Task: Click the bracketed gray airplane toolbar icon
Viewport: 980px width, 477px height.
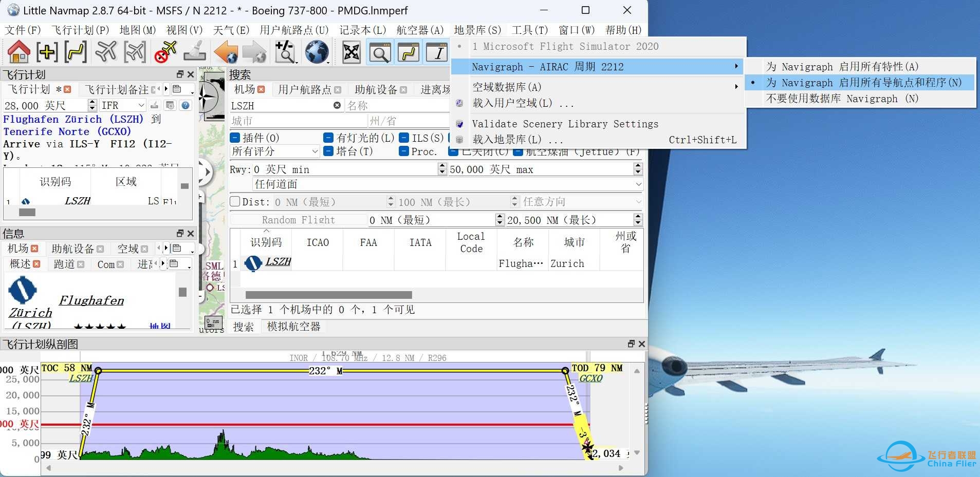Action: (135, 52)
